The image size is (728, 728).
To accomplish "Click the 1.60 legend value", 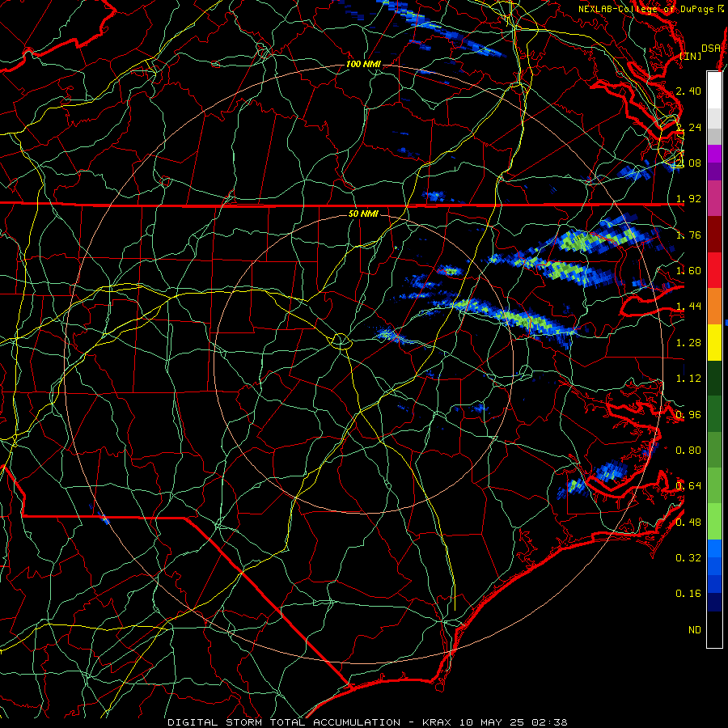I will coord(688,271).
